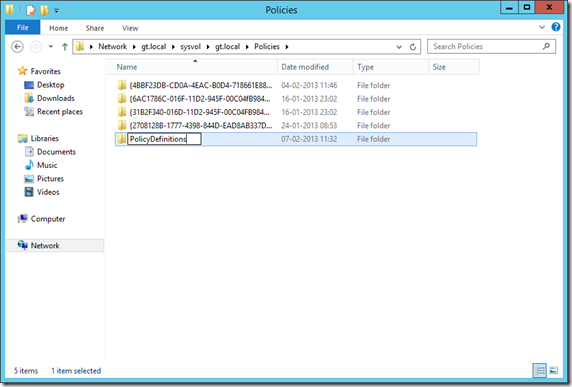The width and height of the screenshot is (572, 387).
Task: Open Music library
Action: coord(47,166)
